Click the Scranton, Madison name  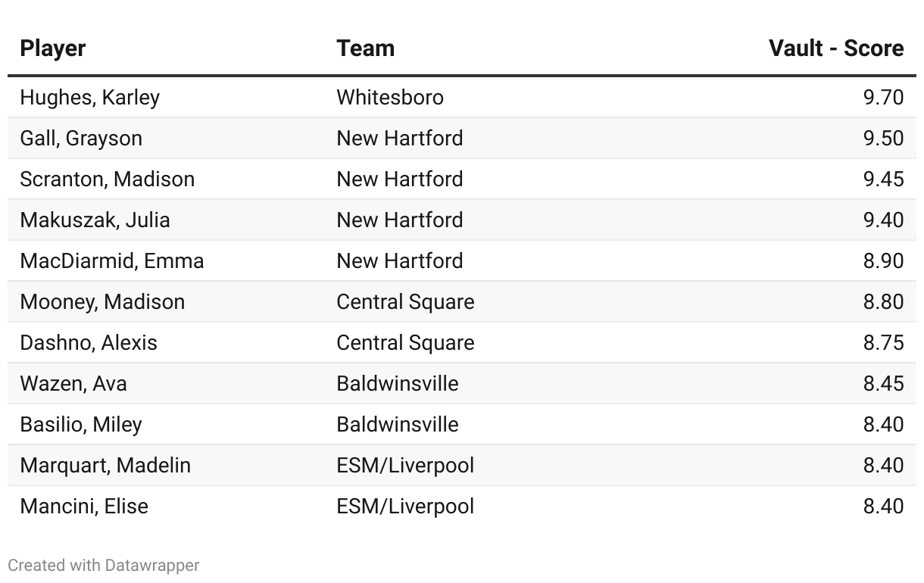point(108,179)
